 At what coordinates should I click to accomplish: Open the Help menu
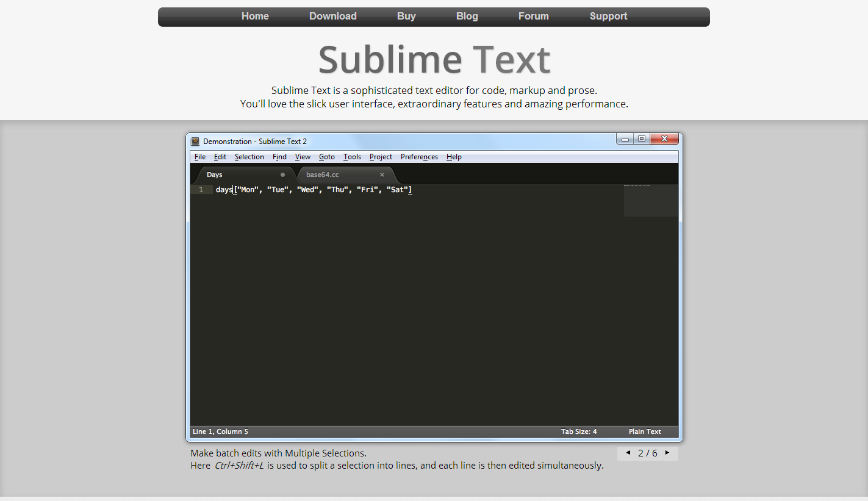(454, 157)
